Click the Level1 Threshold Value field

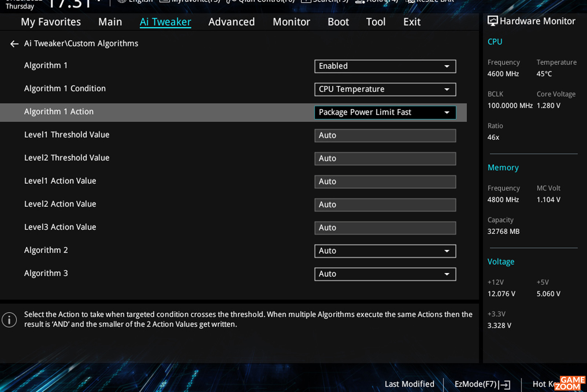coord(385,136)
